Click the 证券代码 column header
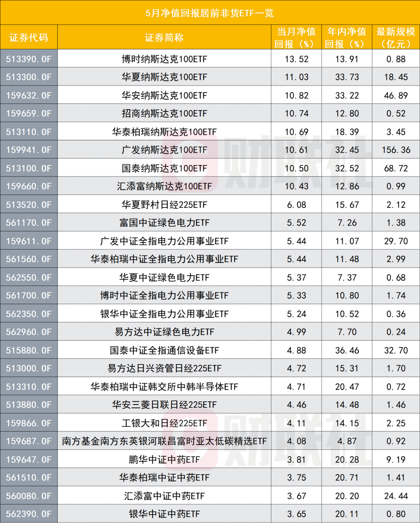This screenshot has height=523, width=420. click(29, 38)
